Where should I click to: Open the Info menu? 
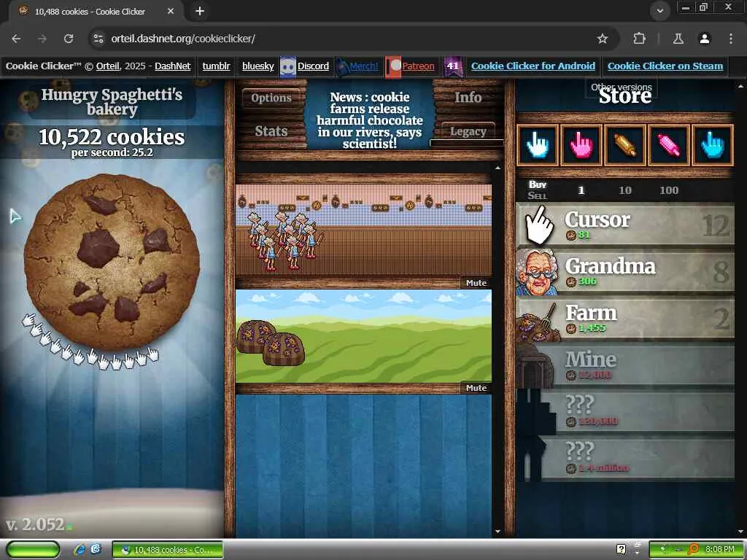click(x=468, y=97)
